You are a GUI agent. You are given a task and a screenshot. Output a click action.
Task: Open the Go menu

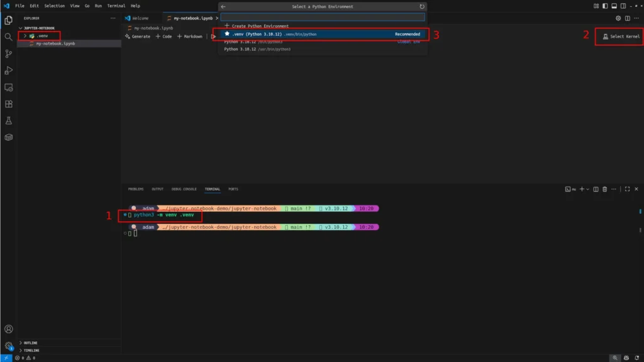coord(87,6)
